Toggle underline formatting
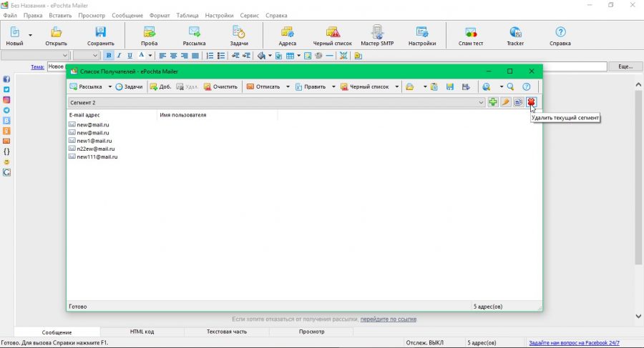This screenshot has height=348, width=644. 130,56
